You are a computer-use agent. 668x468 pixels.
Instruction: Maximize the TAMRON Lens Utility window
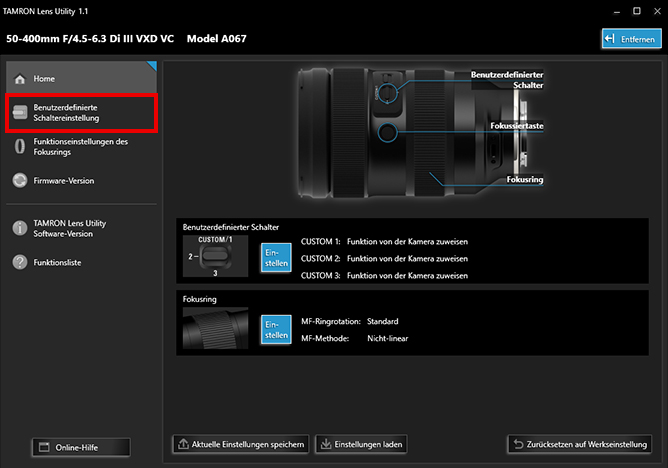(x=636, y=11)
